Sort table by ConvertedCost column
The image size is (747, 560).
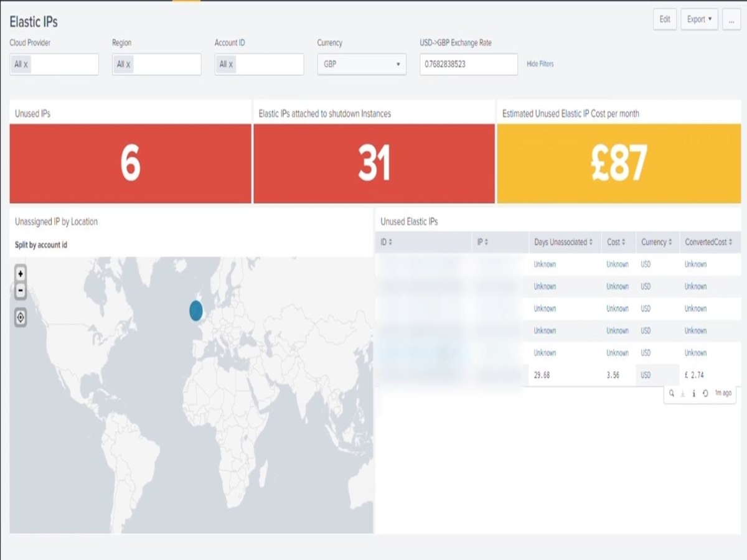tap(708, 242)
